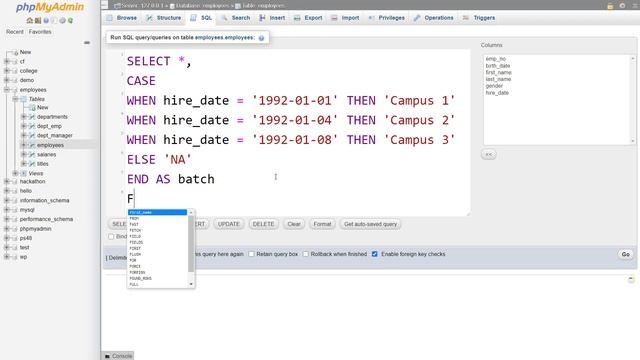This screenshot has width=640, height=360.
Task: Click the Format button
Action: coord(322,224)
